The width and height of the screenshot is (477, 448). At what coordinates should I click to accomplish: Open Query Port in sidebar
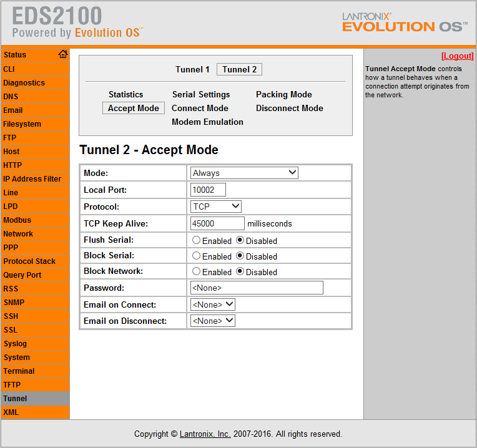pos(36,275)
